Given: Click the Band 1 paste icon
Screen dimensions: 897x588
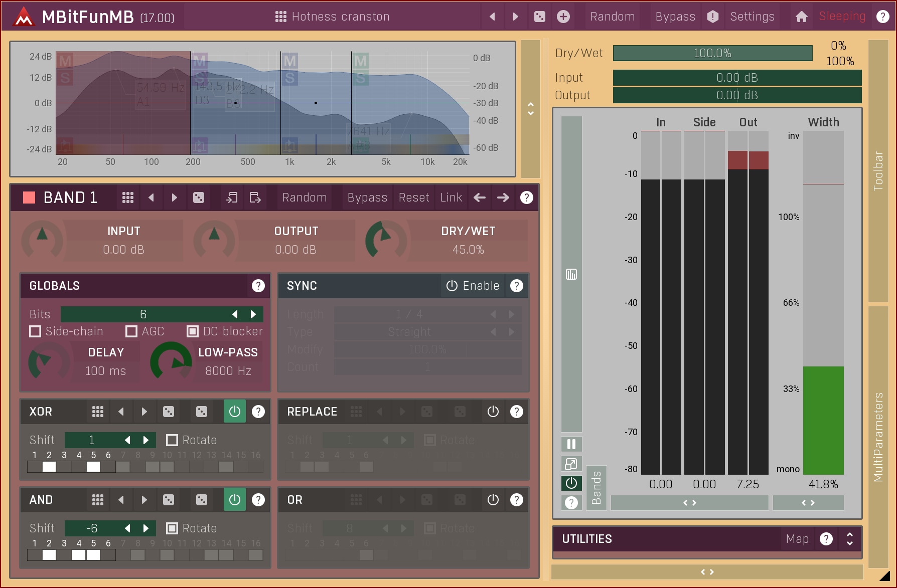Looking at the screenshot, I should [x=255, y=198].
